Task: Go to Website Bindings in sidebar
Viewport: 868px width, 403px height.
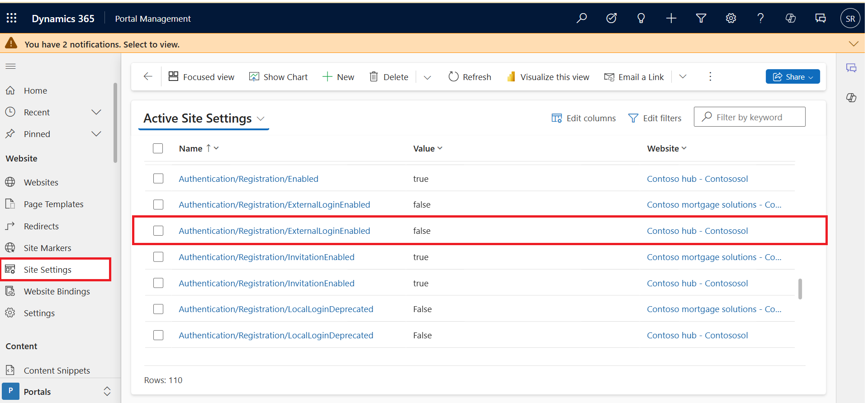Action: [57, 291]
